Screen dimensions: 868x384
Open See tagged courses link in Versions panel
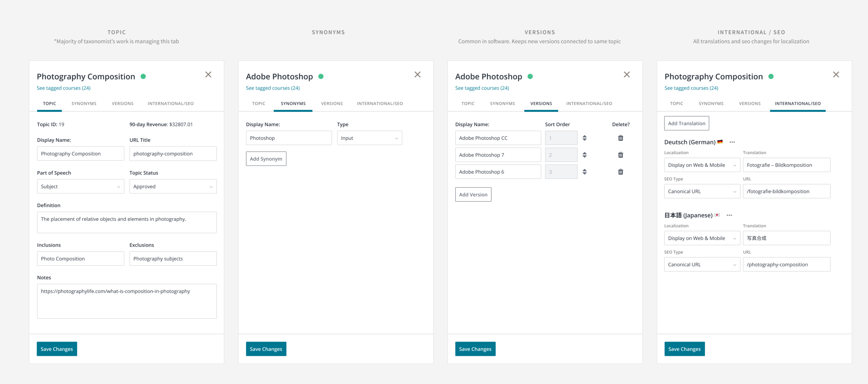coord(482,88)
